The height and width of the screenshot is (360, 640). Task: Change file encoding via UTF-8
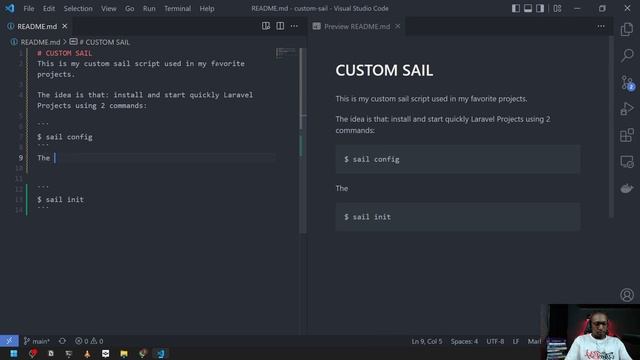tap(495, 341)
